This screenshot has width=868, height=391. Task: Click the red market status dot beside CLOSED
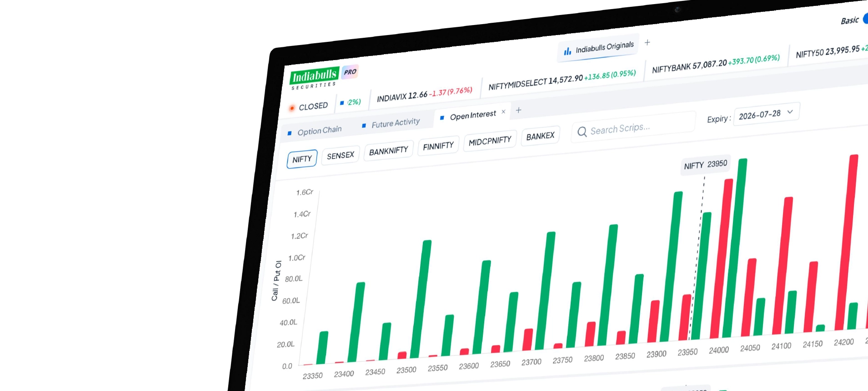(x=292, y=108)
